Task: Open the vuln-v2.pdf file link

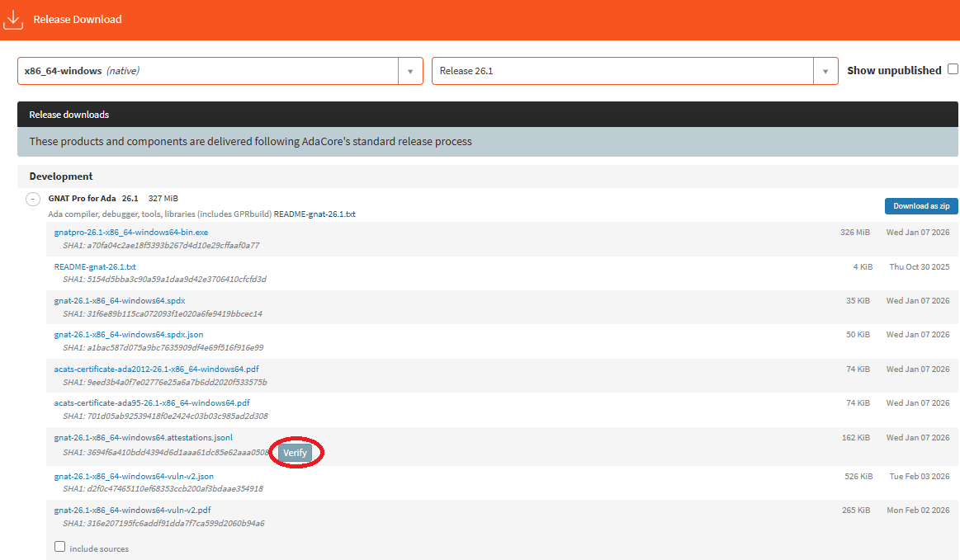Action: pos(132,511)
